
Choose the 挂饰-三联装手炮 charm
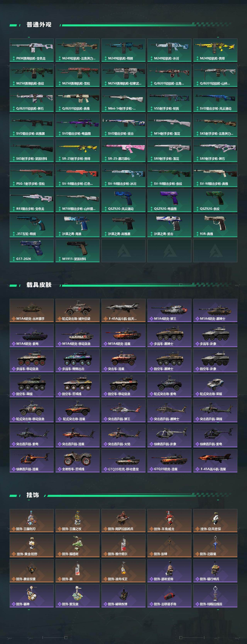pyautogui.click(x=169, y=596)
